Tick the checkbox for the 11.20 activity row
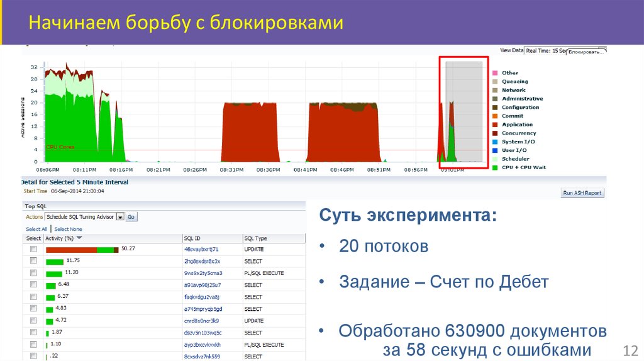Image resolution: width=644 pixels, height=361 pixels. (x=33, y=272)
